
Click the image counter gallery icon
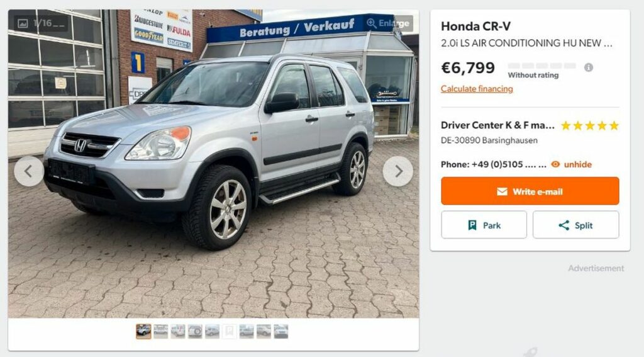click(23, 23)
